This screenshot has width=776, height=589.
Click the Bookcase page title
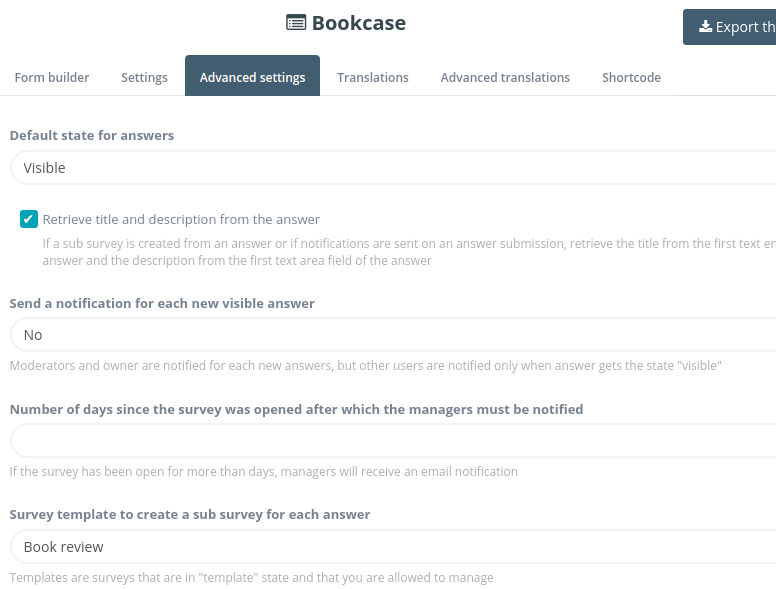coord(359,23)
